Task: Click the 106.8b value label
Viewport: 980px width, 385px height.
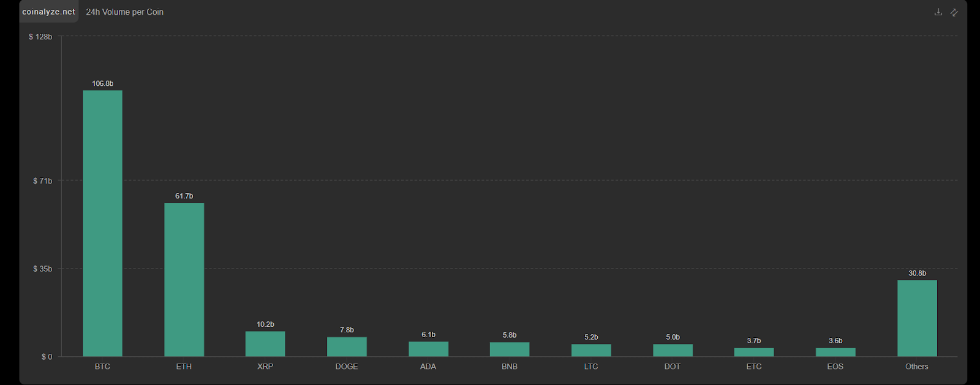Action: [102, 83]
